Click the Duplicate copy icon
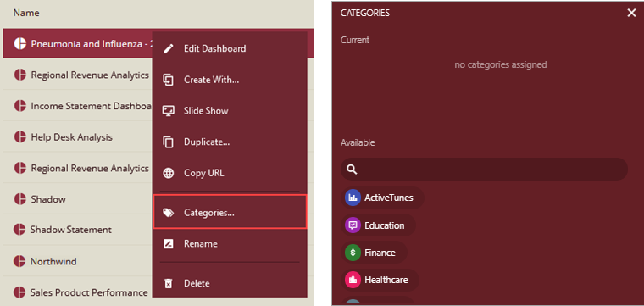 pos(169,142)
